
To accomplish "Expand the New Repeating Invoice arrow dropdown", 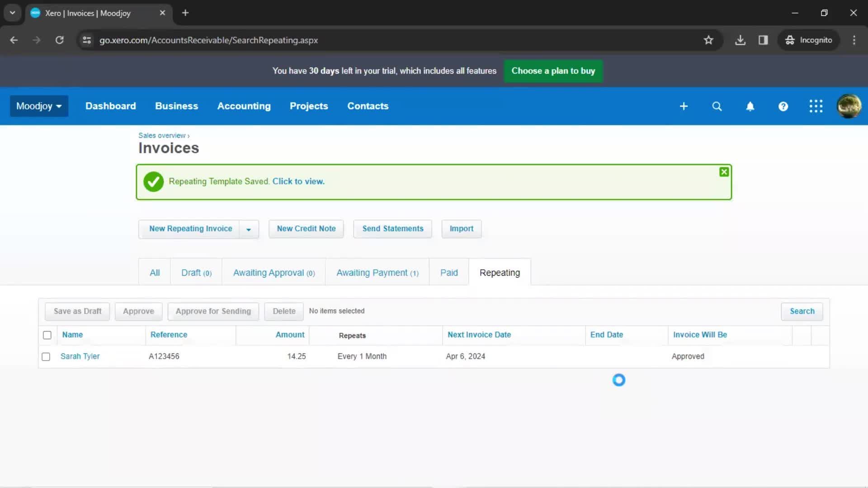I will (249, 229).
